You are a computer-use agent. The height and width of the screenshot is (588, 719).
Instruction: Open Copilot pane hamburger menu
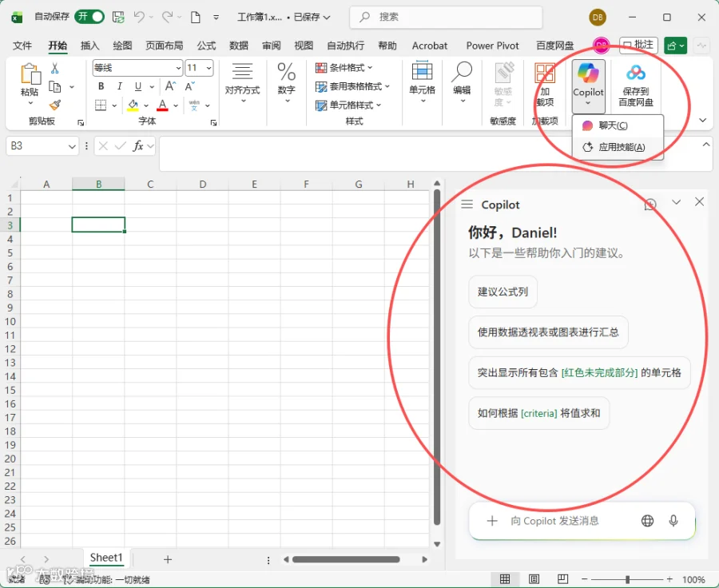click(467, 204)
